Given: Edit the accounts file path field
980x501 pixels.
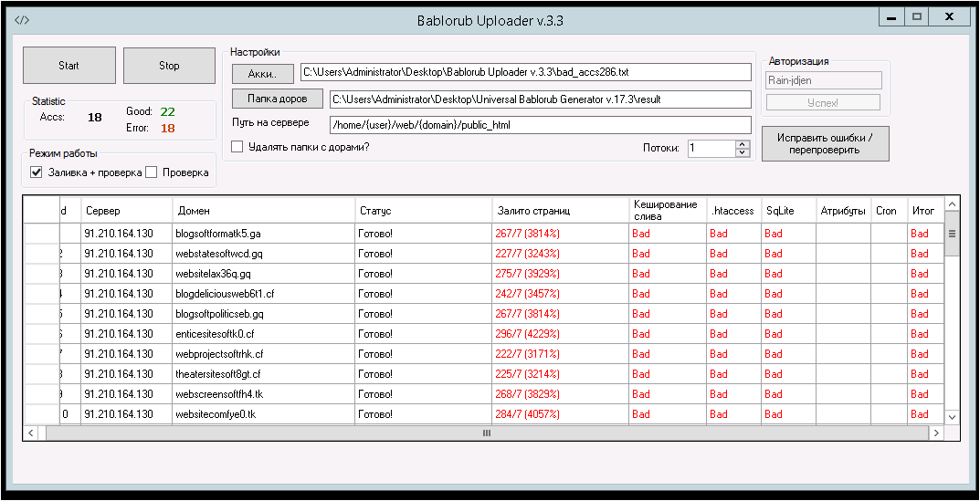Looking at the screenshot, I should point(525,72).
